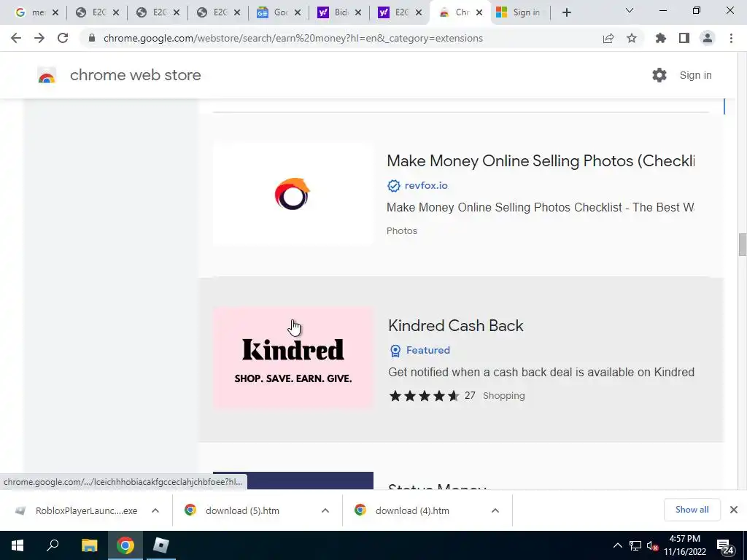Bookmark this page with star icon

click(x=632, y=38)
